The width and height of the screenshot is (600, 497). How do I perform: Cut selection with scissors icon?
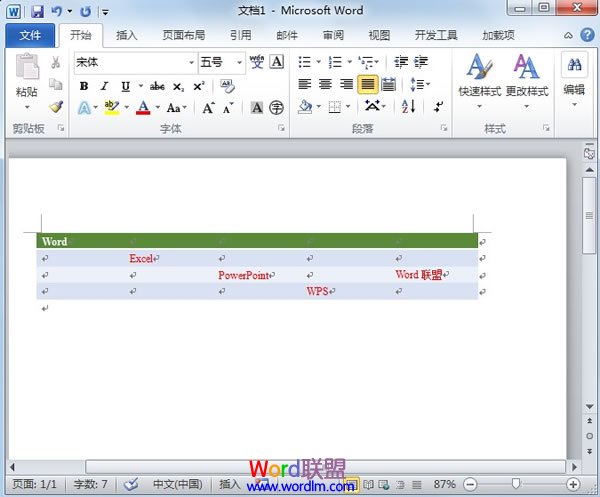pyautogui.click(x=56, y=62)
